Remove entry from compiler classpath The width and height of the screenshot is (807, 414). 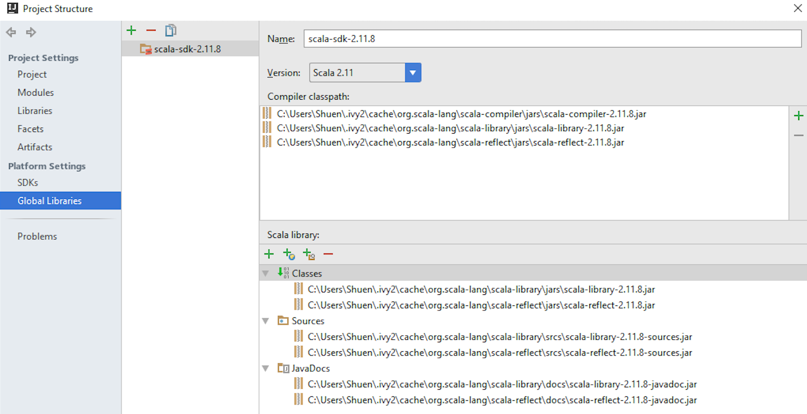(798, 135)
